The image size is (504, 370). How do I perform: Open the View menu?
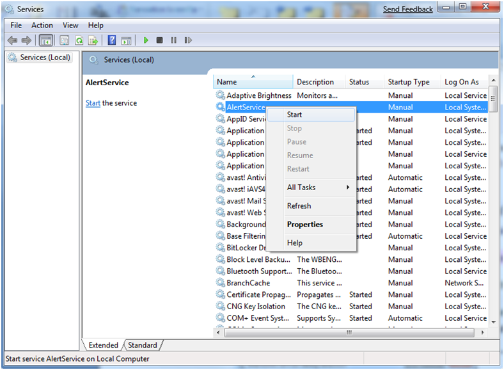pyautogui.click(x=70, y=25)
